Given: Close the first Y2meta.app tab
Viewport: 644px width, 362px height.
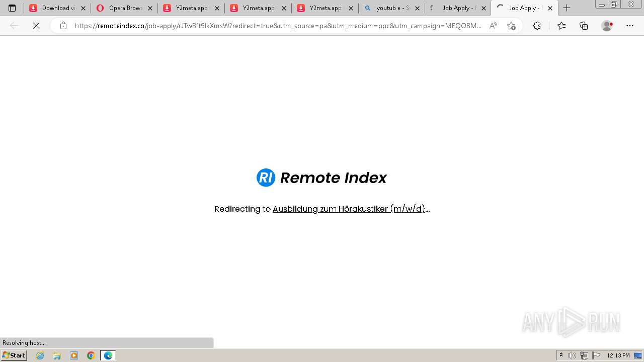Looking at the screenshot, I should click(x=217, y=8).
